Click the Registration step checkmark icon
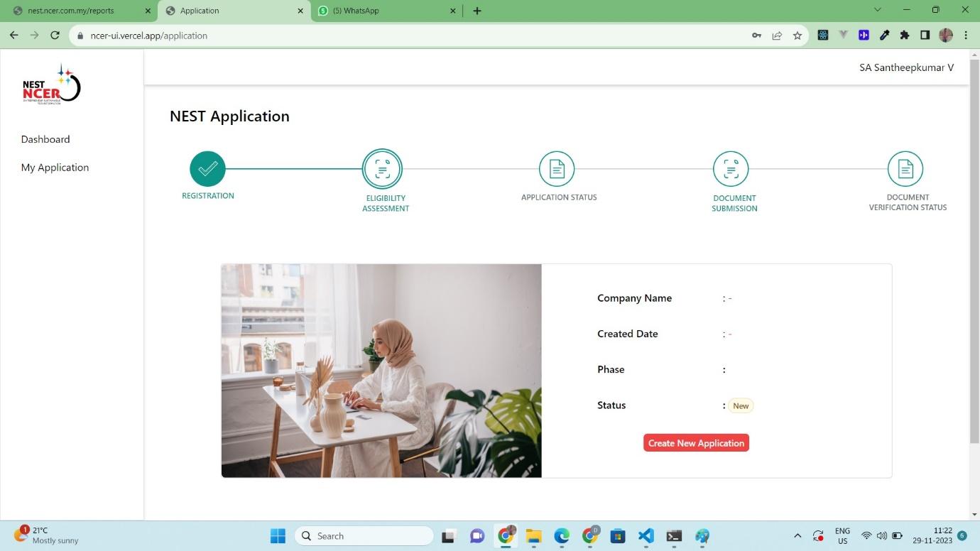 point(207,169)
